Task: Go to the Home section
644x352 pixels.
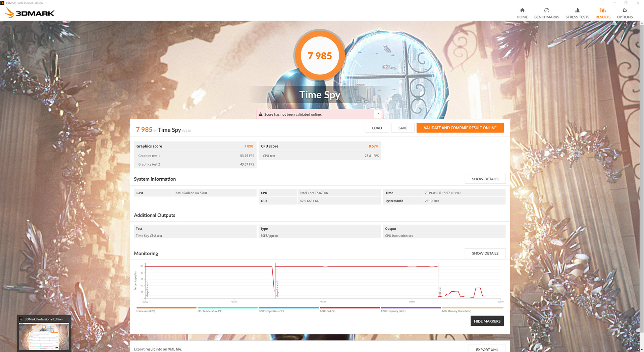Action: click(x=522, y=13)
